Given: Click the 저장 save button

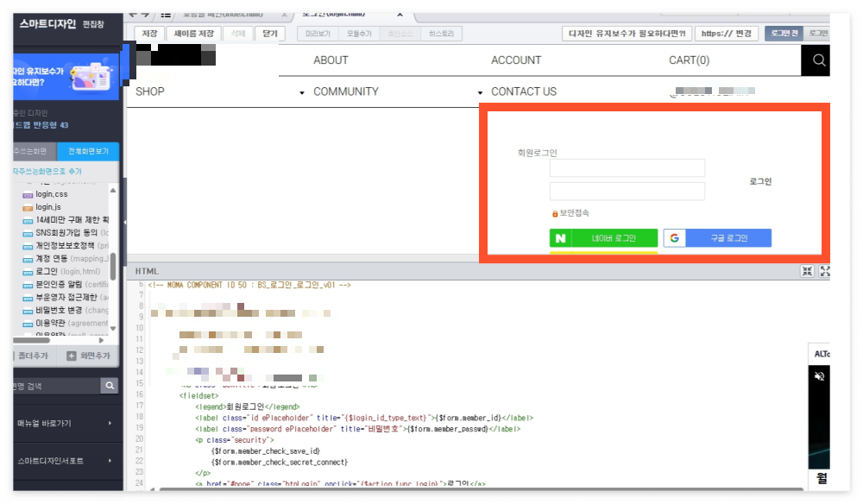Looking at the screenshot, I should tap(149, 34).
